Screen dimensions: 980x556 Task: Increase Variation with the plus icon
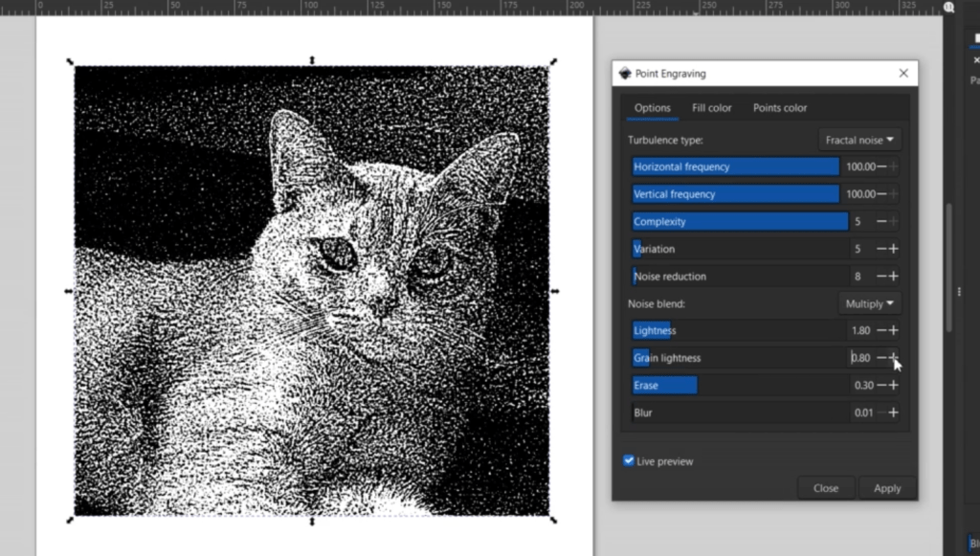(x=893, y=249)
